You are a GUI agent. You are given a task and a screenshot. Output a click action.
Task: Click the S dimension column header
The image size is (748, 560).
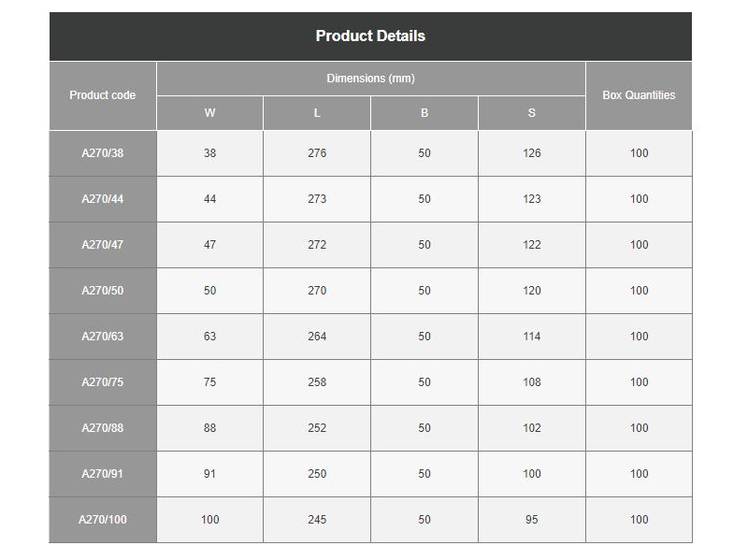click(x=531, y=113)
